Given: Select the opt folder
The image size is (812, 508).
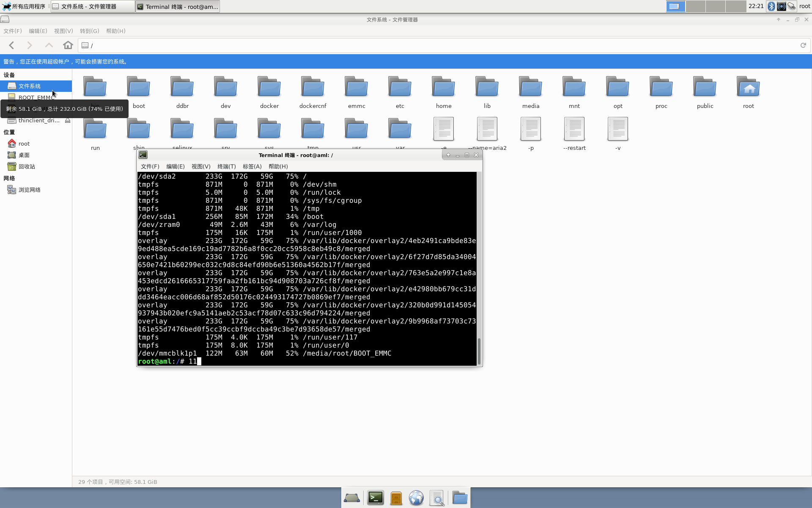Looking at the screenshot, I should 618,93.
